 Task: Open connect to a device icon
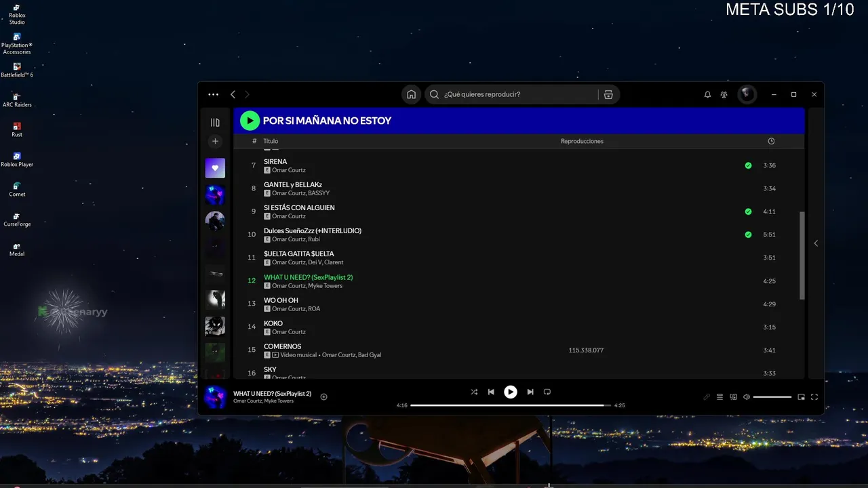(x=733, y=397)
